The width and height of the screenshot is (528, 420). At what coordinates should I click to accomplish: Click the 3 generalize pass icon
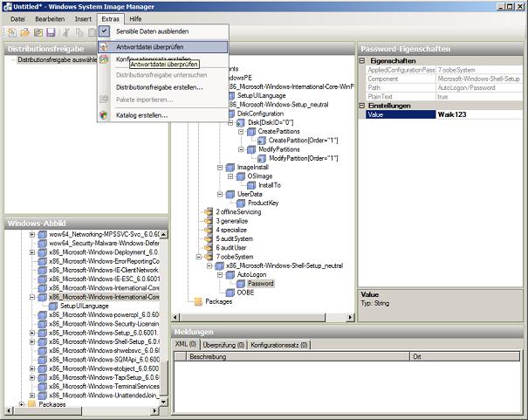pyautogui.click(x=209, y=221)
